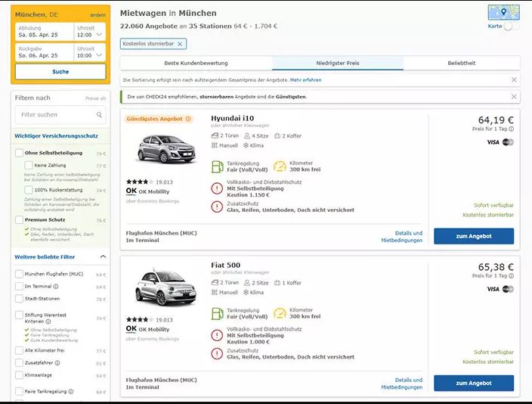Screen dimensions: 532x404
Task: Enable the Premium Schutz checkbox
Action: [x=20, y=220]
